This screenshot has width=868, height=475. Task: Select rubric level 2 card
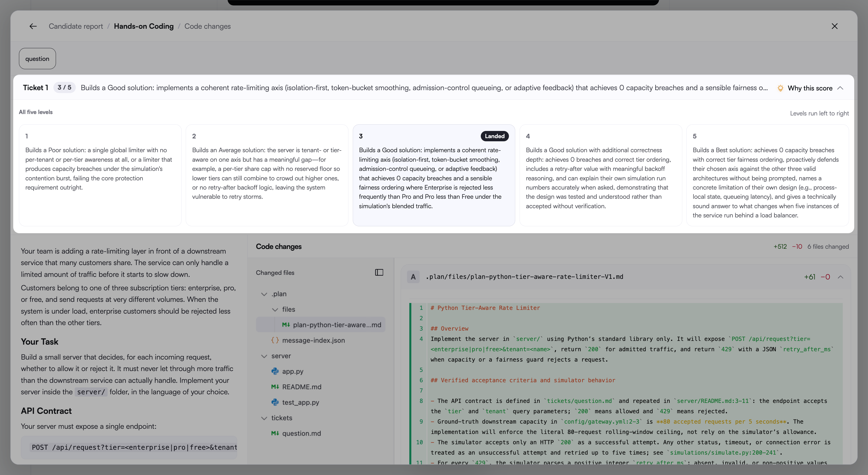pos(267,175)
